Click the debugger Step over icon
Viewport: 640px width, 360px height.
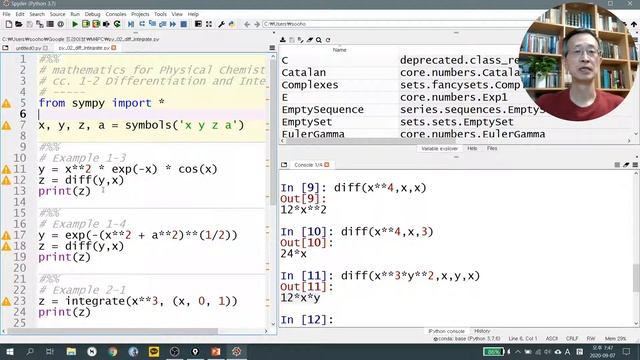(x=142, y=24)
